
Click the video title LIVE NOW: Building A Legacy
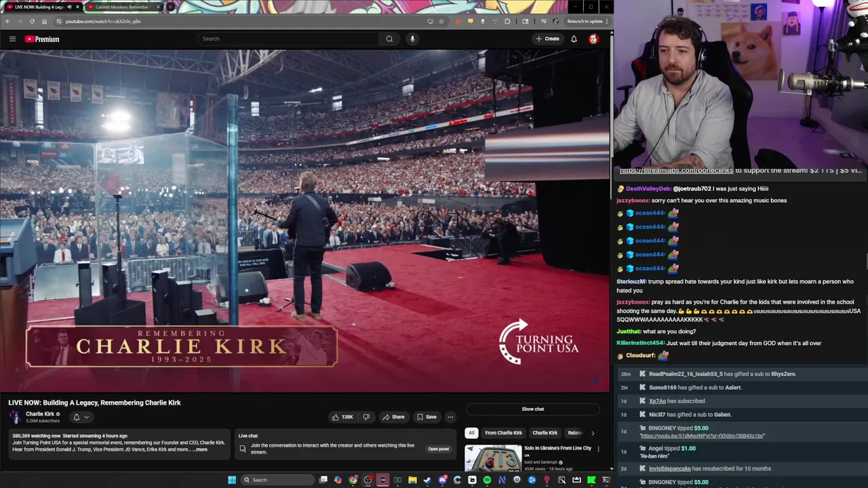(94, 403)
